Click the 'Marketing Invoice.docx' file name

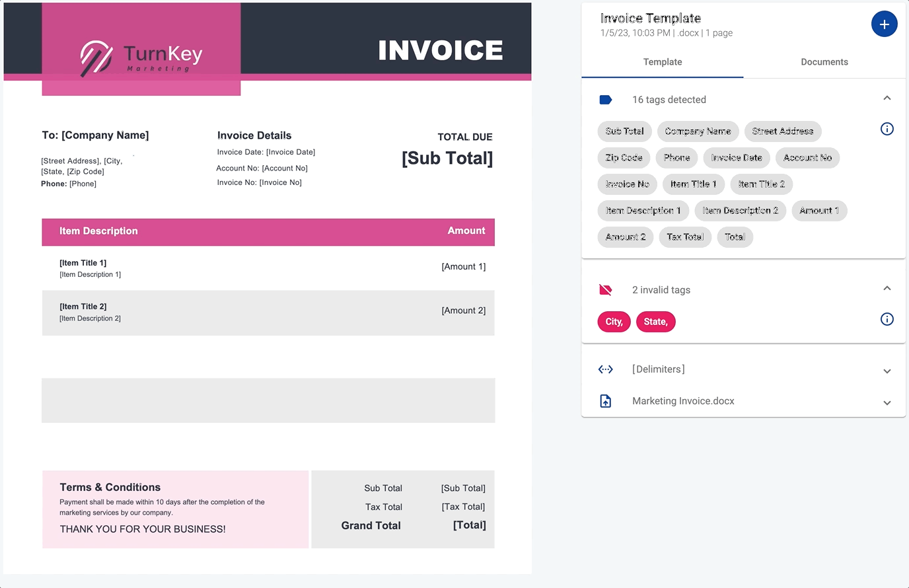(x=683, y=401)
